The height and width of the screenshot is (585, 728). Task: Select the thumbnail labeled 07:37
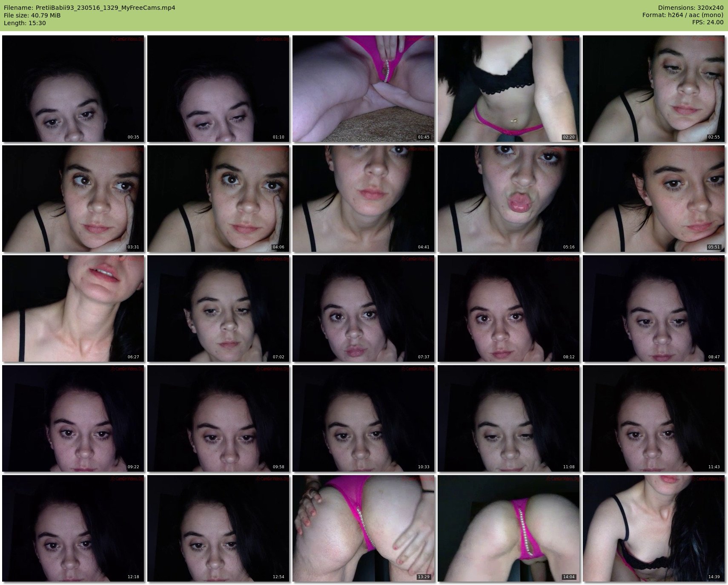pos(363,308)
